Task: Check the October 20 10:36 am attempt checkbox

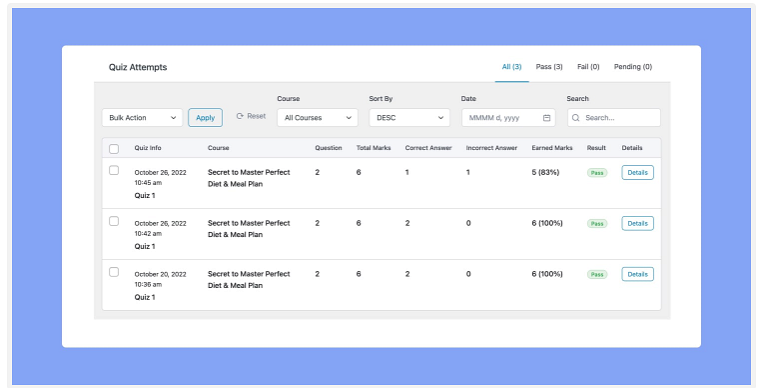Action: pos(114,272)
